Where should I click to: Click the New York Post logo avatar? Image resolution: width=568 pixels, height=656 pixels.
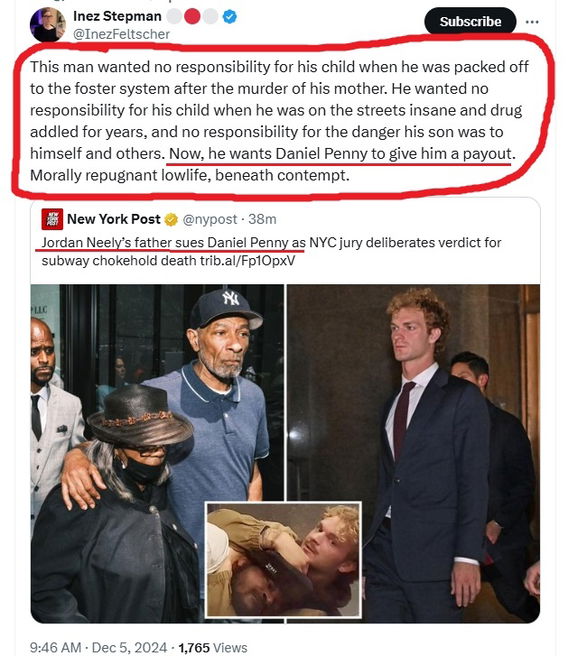pos(52,219)
